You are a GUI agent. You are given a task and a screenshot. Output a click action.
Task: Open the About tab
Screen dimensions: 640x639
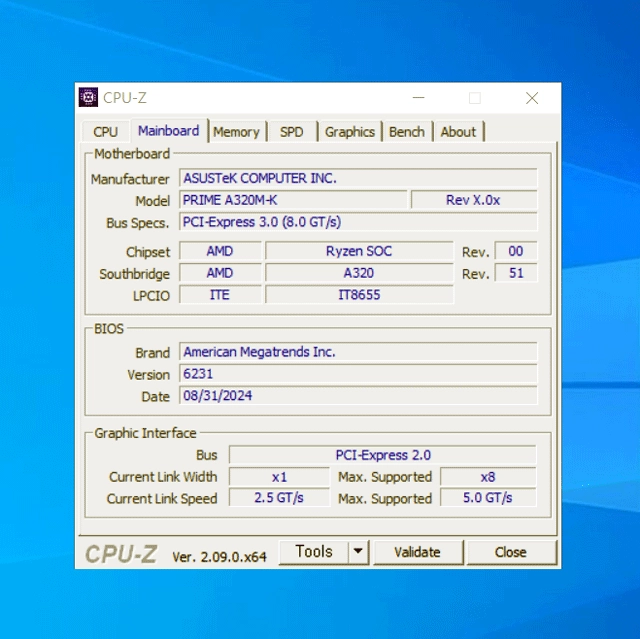[x=458, y=132]
